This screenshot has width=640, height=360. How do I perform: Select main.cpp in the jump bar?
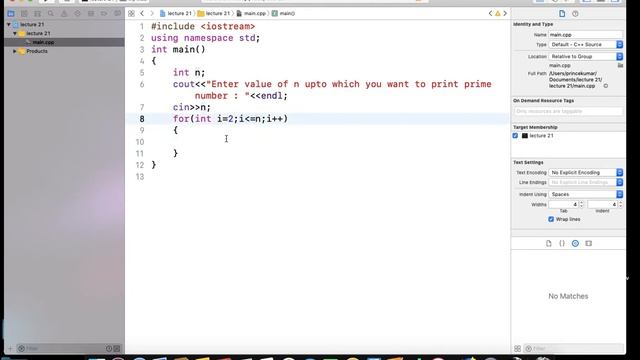(251, 13)
